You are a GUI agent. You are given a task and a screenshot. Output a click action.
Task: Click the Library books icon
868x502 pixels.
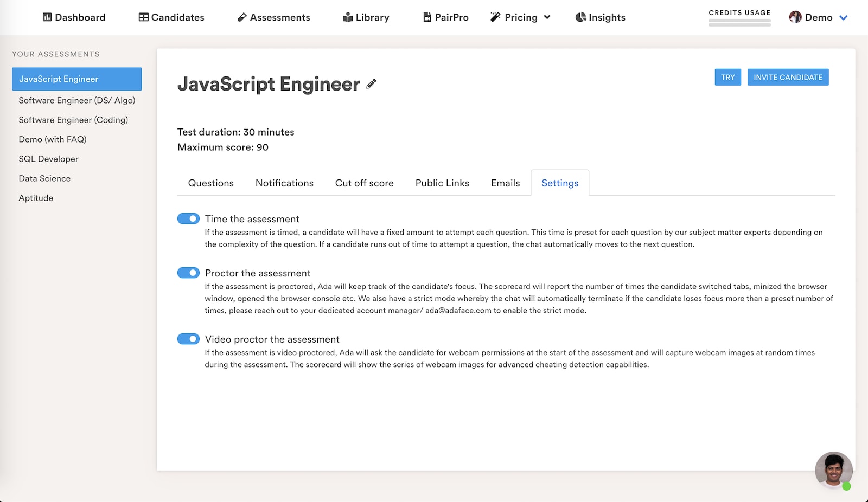[x=348, y=17]
